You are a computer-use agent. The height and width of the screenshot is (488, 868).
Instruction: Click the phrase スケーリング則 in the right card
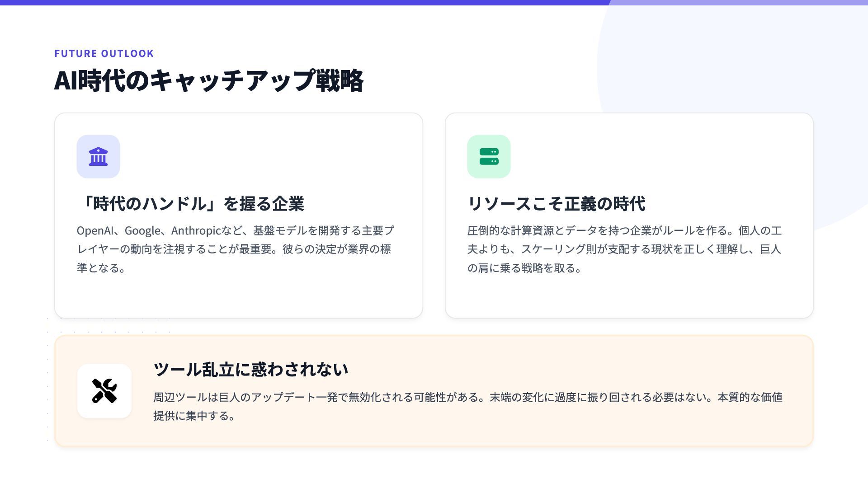tap(558, 249)
